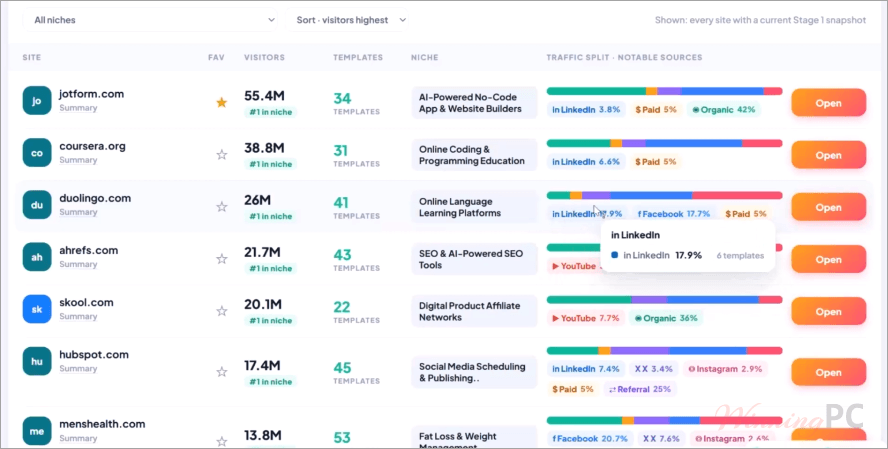Click the VISITORS column header
The image size is (888, 449).
coord(264,58)
